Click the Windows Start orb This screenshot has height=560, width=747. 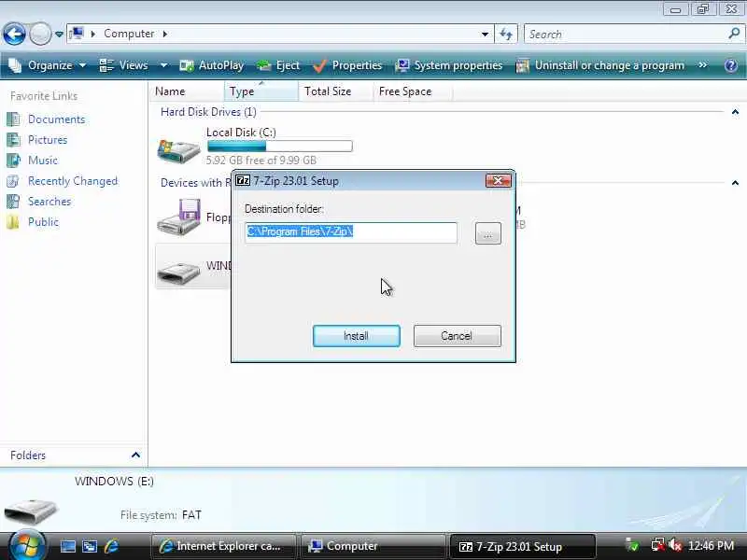(x=27, y=545)
